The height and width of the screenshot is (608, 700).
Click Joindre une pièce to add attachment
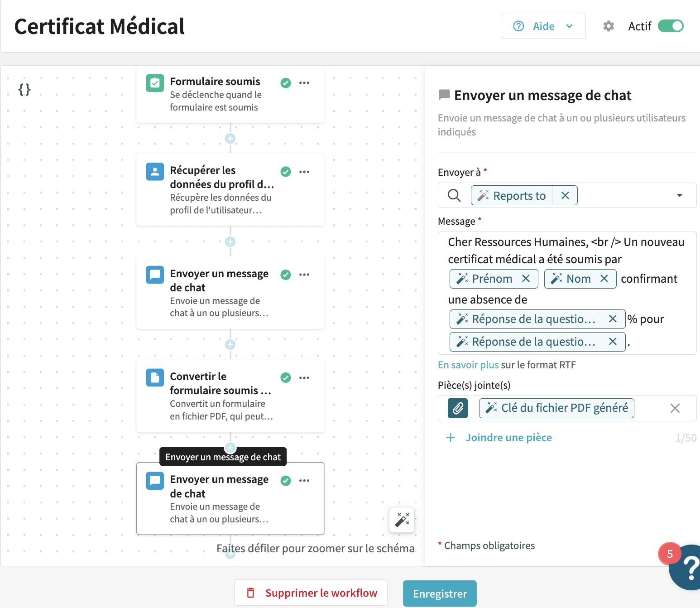[x=508, y=438]
